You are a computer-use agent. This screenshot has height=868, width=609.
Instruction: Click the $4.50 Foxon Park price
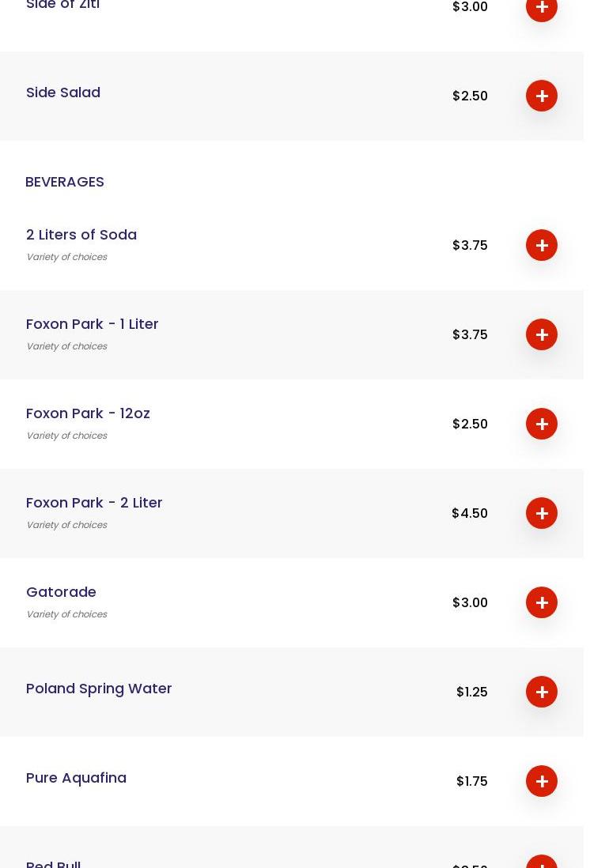pos(470,513)
